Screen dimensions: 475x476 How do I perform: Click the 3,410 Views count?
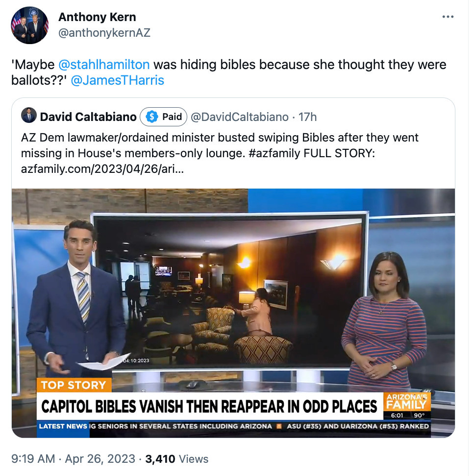point(176,459)
